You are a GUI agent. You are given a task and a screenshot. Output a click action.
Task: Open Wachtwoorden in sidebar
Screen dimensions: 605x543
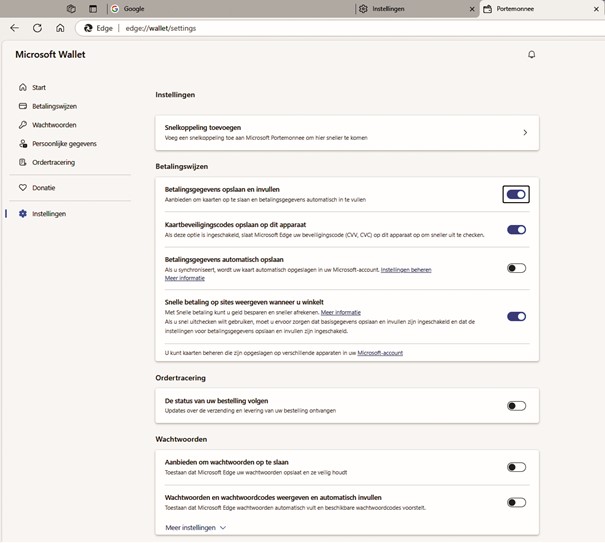point(54,125)
